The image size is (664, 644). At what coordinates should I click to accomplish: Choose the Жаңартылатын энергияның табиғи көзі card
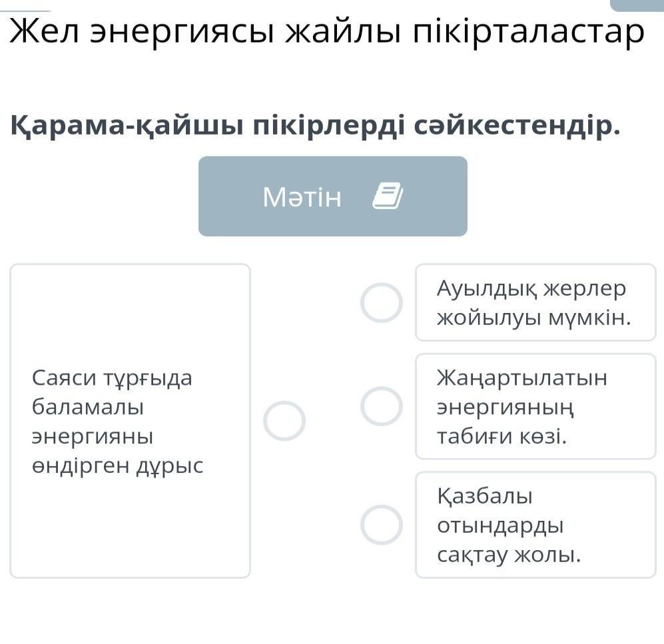click(x=535, y=406)
